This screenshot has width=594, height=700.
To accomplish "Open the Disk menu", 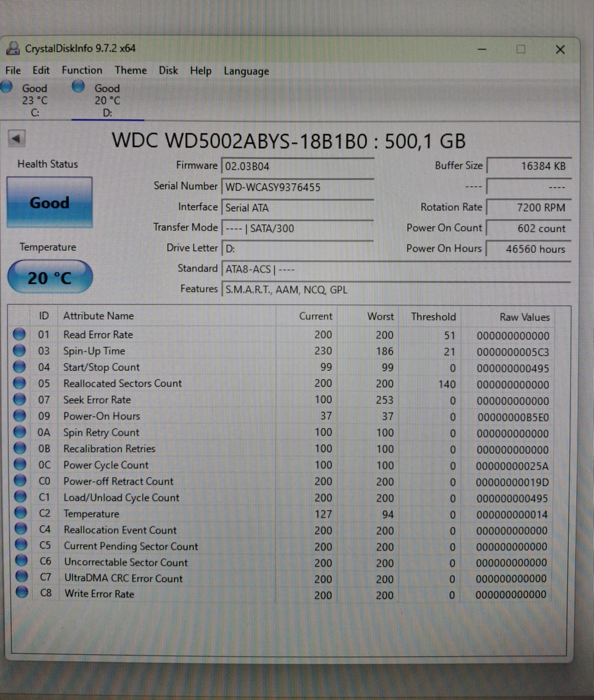I will coord(168,70).
